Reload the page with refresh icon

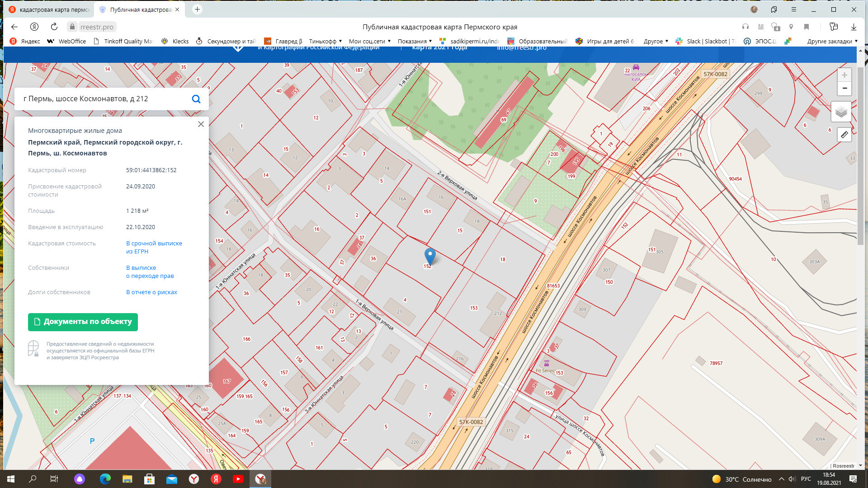[54, 27]
